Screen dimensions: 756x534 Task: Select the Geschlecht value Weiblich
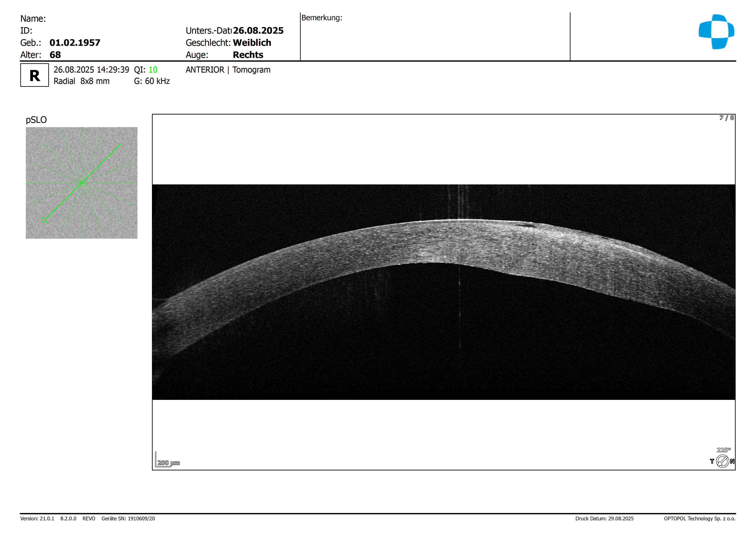coord(252,42)
